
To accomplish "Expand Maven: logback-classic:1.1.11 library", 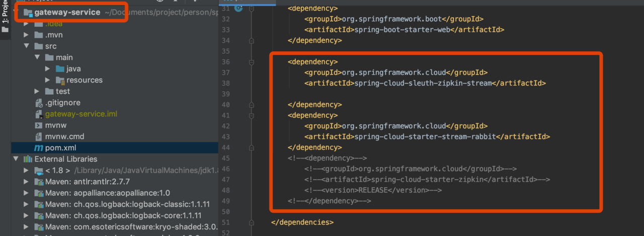I will 26,204.
